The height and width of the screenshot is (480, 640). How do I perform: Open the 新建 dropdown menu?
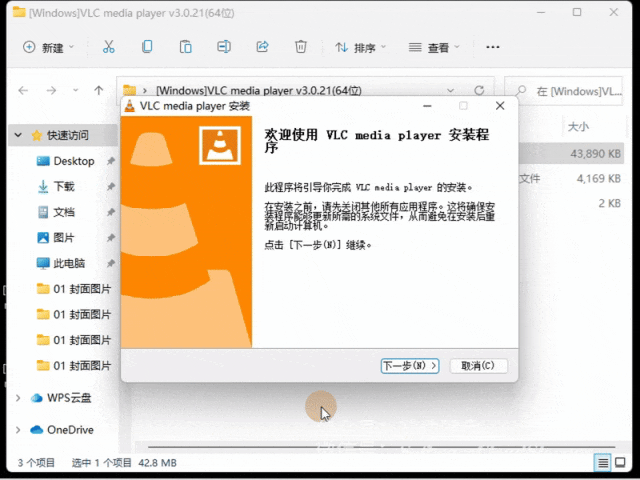point(47,47)
